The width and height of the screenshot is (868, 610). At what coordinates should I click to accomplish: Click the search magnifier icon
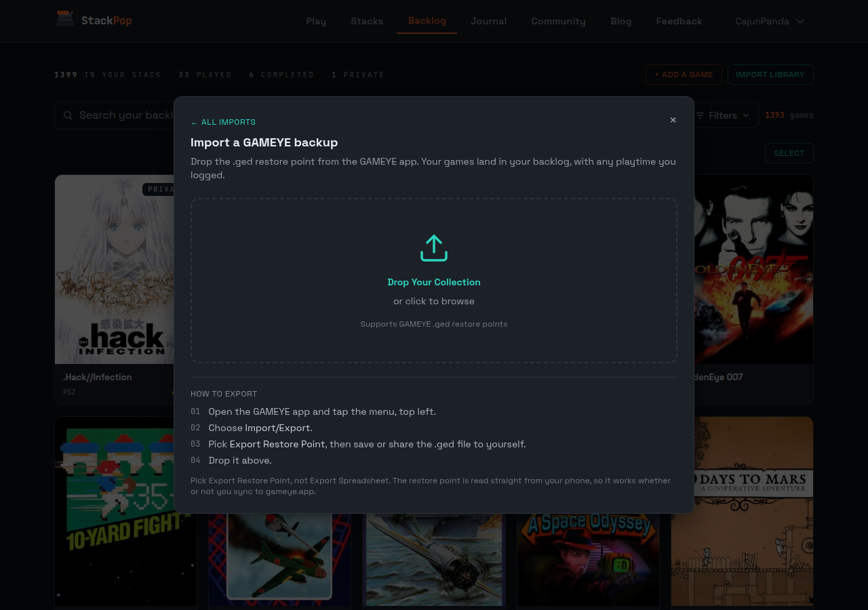(x=68, y=115)
